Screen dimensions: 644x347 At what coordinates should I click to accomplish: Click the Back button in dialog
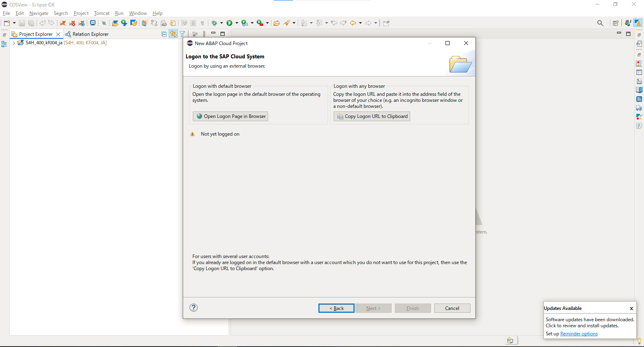coord(336,308)
